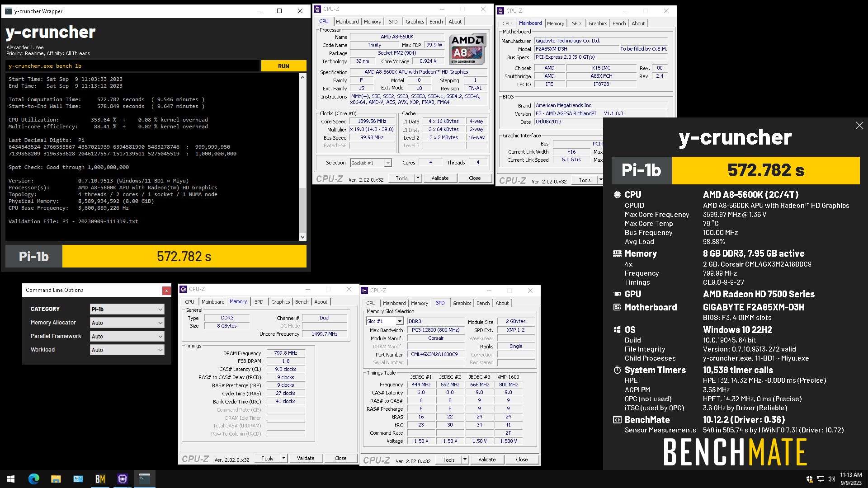Click the CPU-Z icon in Mainboard window titlebar
This screenshot has width=868, height=488.
(500, 11)
